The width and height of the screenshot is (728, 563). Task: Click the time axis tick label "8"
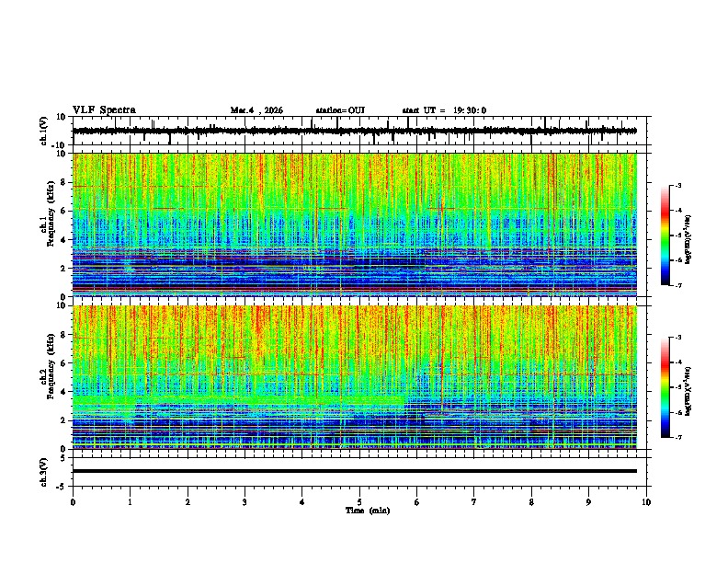pyautogui.click(x=531, y=502)
